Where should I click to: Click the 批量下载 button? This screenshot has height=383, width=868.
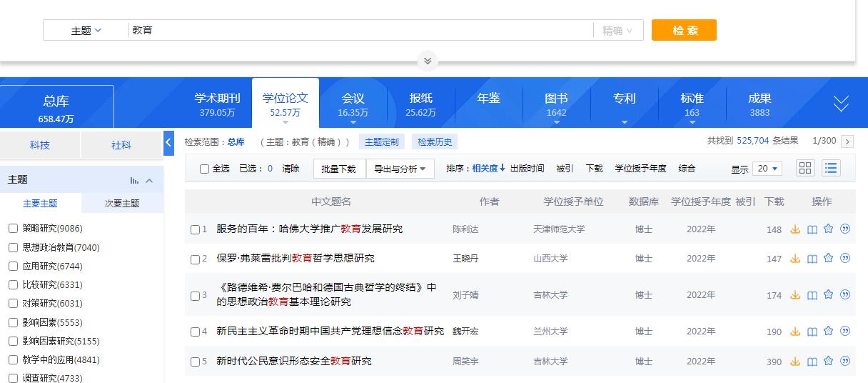click(x=339, y=169)
